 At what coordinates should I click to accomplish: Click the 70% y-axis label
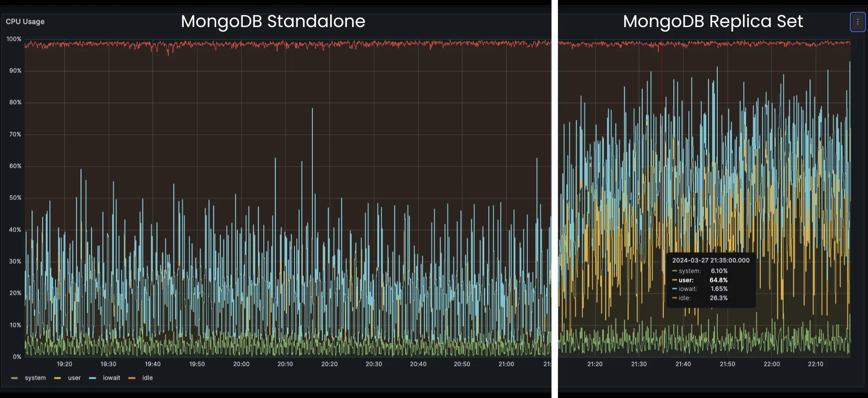tap(15, 134)
